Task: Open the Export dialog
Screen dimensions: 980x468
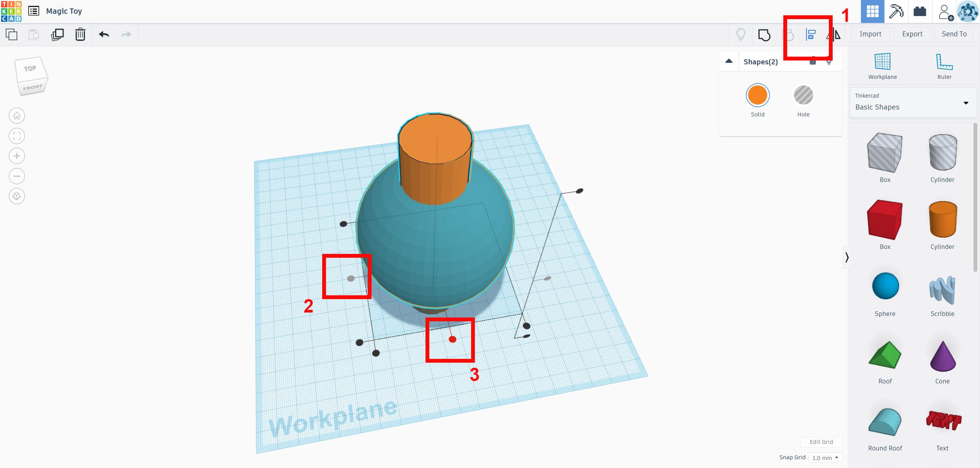Action: point(912,34)
